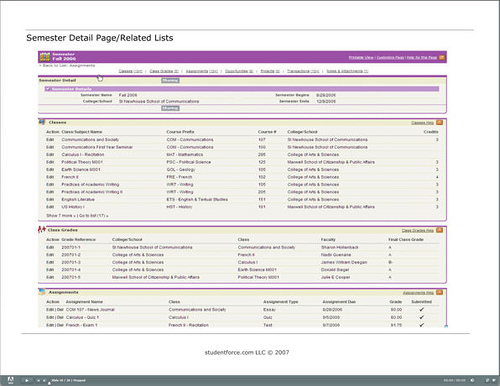
Task: Edit the French - Exam 1 assignment row
Action: pos(50,325)
